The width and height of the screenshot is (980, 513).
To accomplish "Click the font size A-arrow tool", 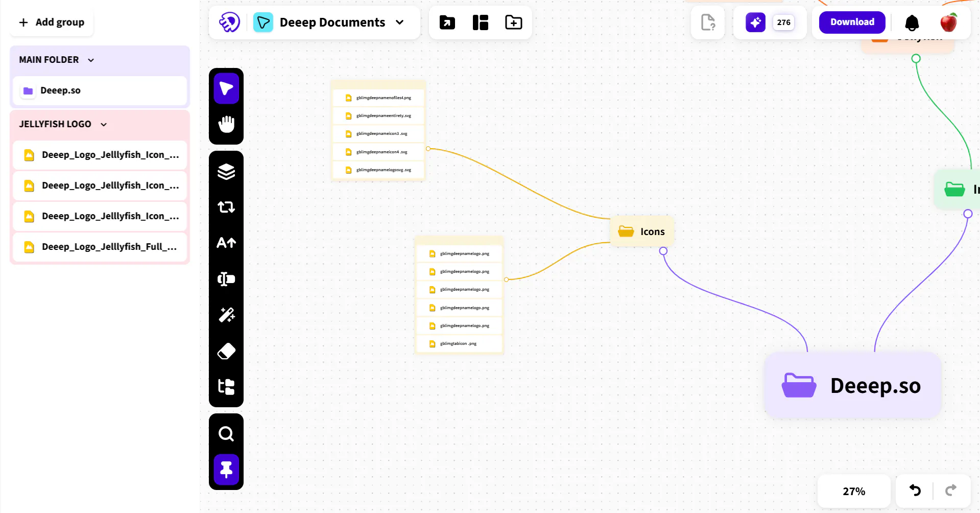I will click(226, 243).
